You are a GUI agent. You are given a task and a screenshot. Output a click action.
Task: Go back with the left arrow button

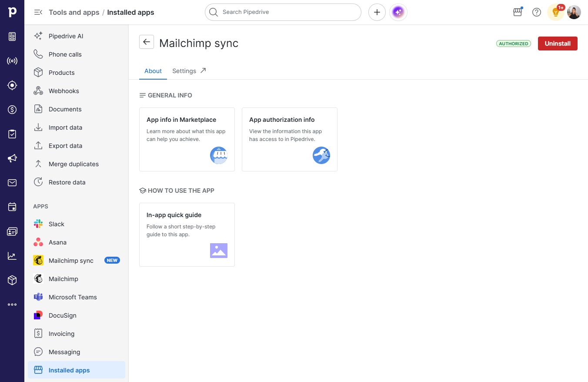pyautogui.click(x=147, y=42)
